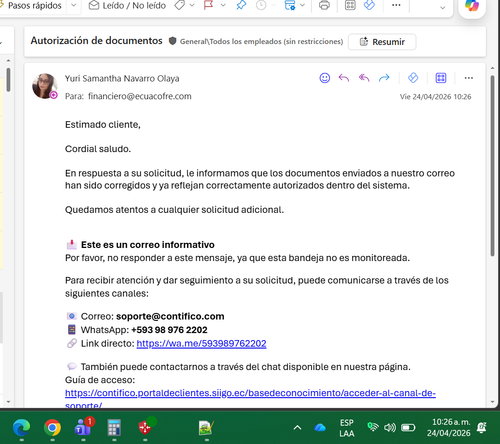This screenshot has height=444, width=500.
Task: React to message with emoji icon
Action: click(x=325, y=78)
